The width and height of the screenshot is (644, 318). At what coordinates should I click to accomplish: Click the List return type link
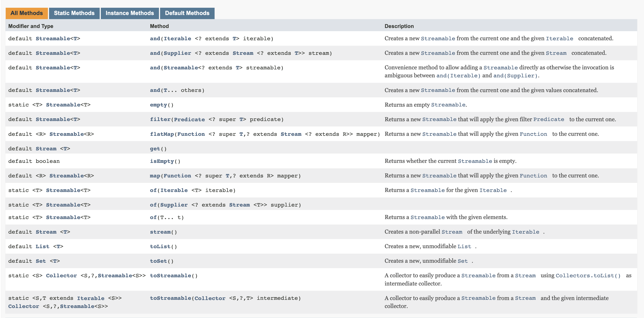pyautogui.click(x=42, y=246)
